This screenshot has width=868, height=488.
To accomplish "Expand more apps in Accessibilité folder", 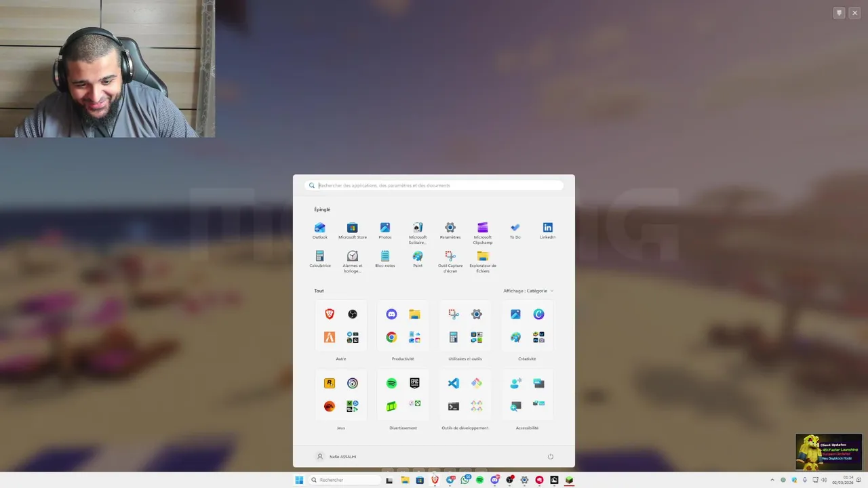I will point(538,403).
